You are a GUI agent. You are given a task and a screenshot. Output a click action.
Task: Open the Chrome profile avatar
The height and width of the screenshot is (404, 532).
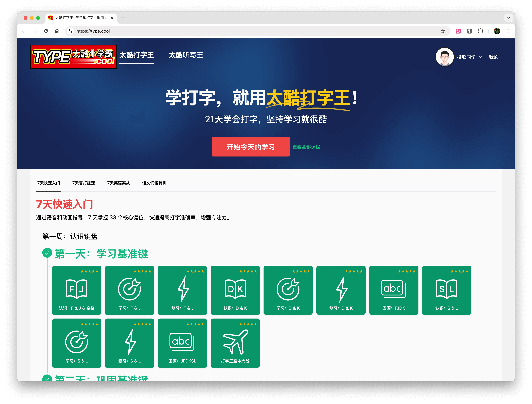(x=497, y=31)
